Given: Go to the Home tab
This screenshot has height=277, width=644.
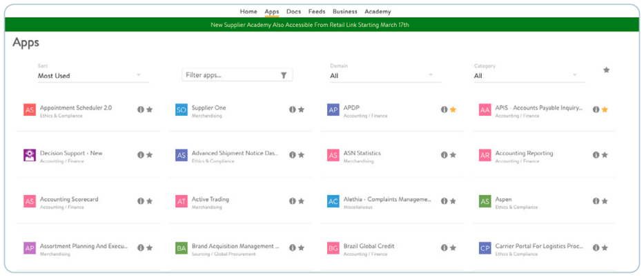Looking at the screenshot, I should tap(248, 12).
